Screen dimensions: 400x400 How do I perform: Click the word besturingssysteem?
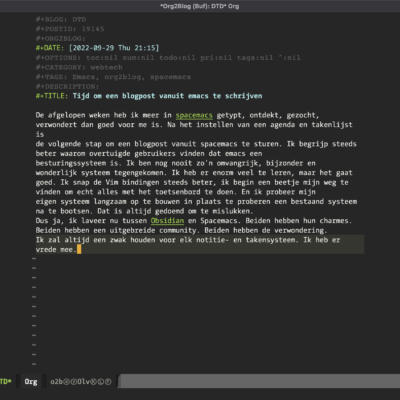(x=71, y=163)
